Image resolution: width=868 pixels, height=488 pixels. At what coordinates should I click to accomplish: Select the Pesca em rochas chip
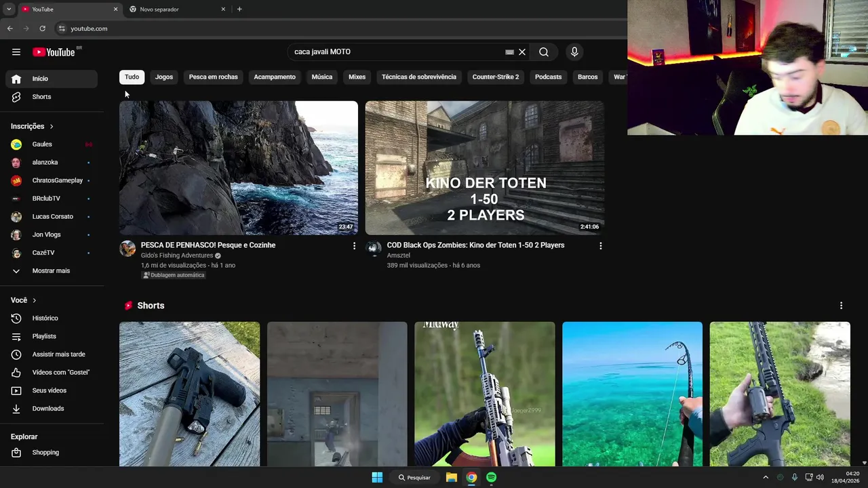tap(214, 77)
